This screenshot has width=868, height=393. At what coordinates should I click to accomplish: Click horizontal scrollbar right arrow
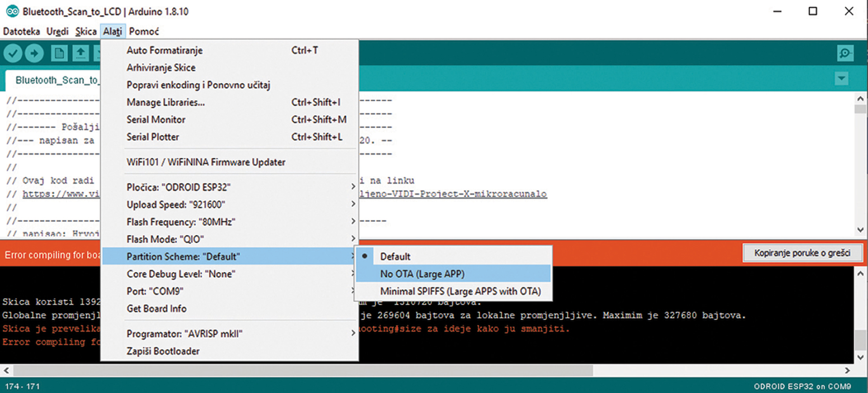[847, 371]
